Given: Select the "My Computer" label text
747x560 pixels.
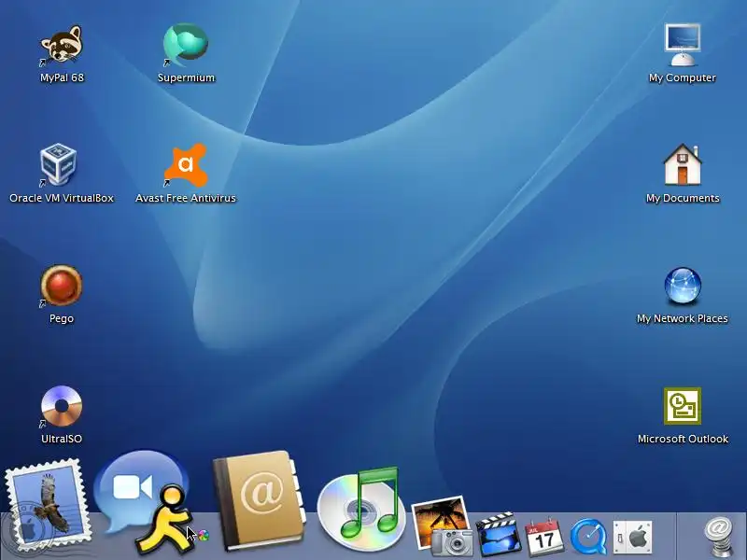Looking at the screenshot, I should coord(683,77).
